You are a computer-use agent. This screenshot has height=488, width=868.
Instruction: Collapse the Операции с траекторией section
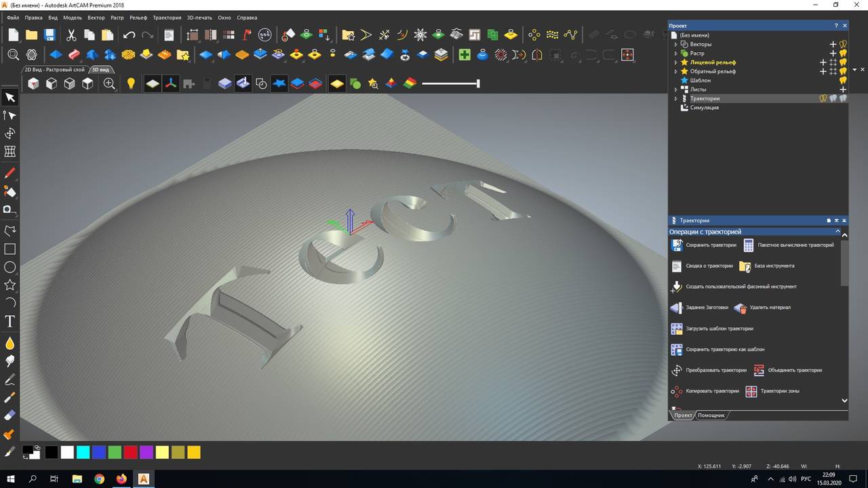coord(837,232)
